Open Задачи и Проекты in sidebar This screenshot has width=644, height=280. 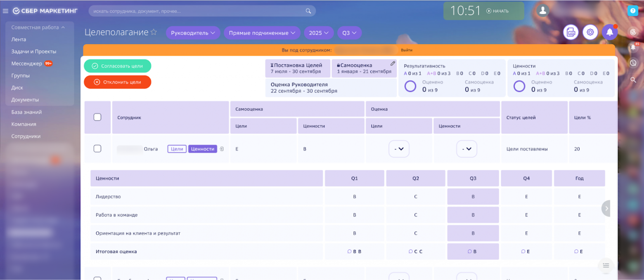click(34, 52)
